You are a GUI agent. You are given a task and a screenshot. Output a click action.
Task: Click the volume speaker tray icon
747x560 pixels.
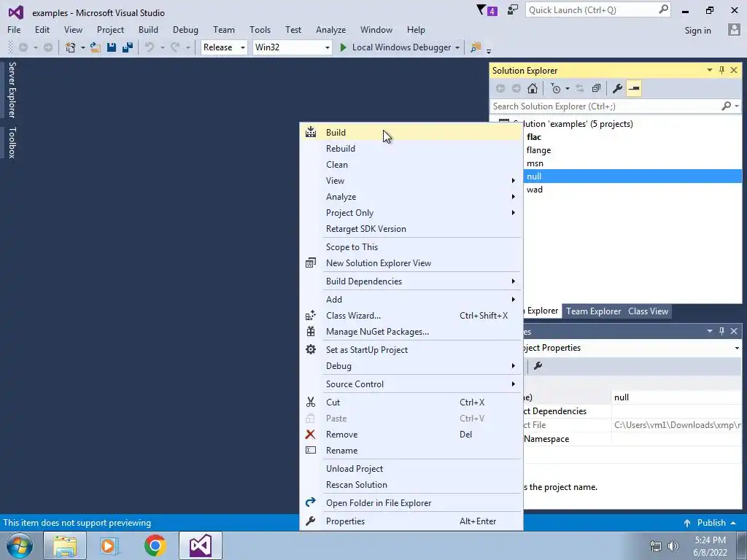tap(673, 546)
